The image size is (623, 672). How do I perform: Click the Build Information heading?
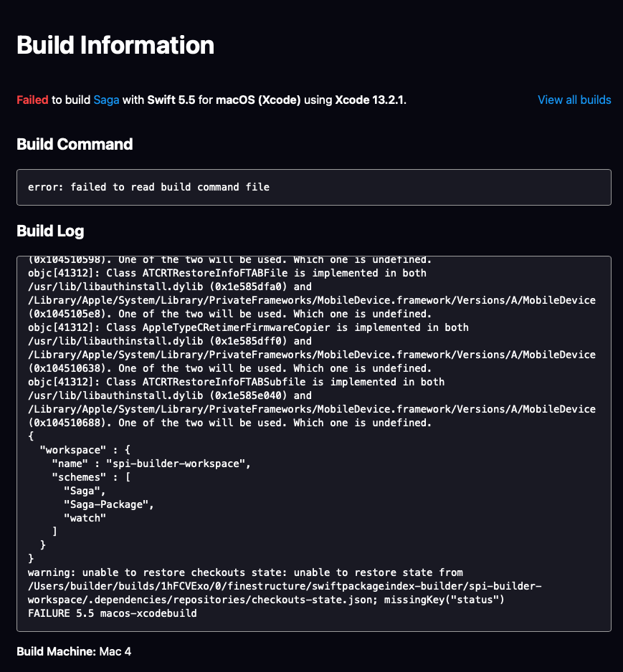tap(115, 45)
